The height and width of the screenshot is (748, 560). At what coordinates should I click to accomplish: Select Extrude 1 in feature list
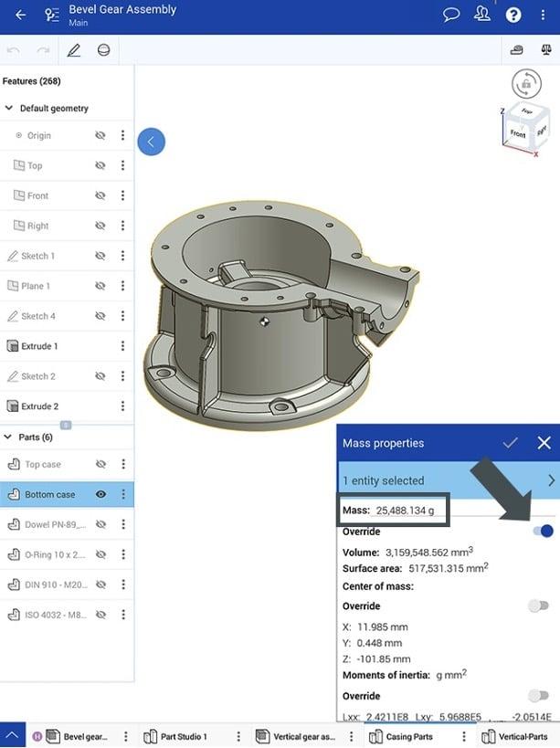click(40, 346)
